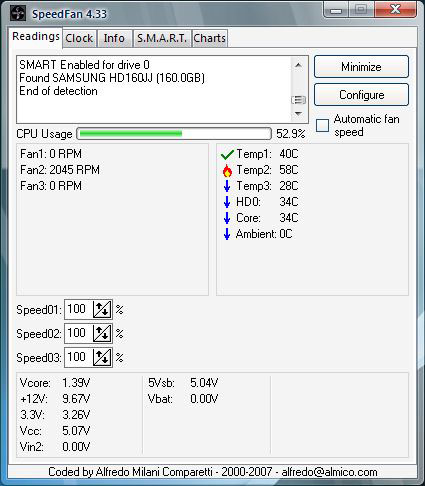Click the Core 34C reading

pyautogui.click(x=267, y=218)
